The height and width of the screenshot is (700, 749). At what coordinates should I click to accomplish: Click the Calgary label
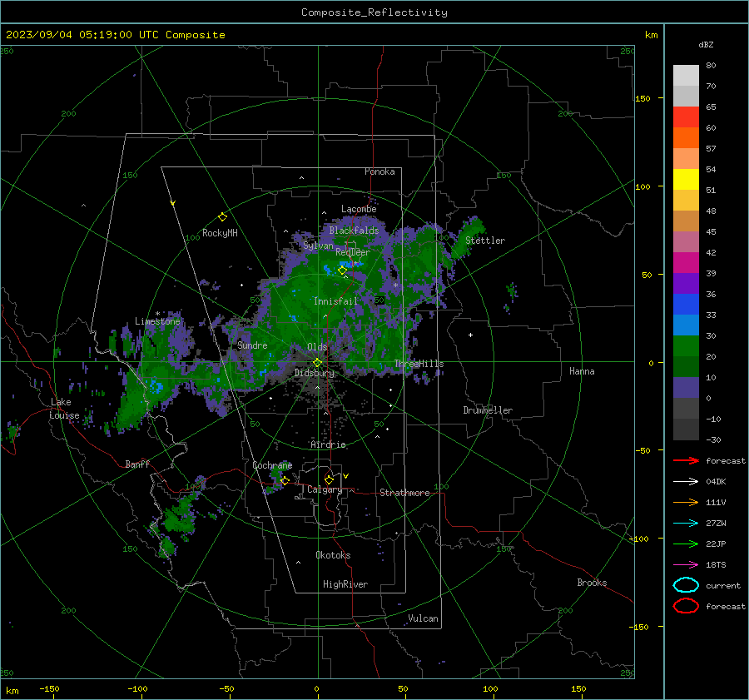(325, 489)
